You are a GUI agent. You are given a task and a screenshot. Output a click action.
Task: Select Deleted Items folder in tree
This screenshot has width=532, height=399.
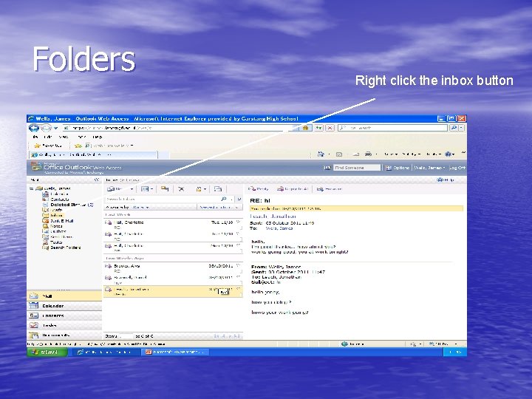pos(68,205)
